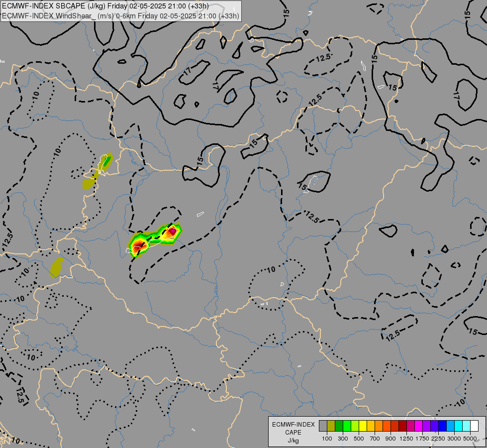487x448 pixels.
Task: Click the lime yellow-green legend swatch
Action: [x=355, y=426]
